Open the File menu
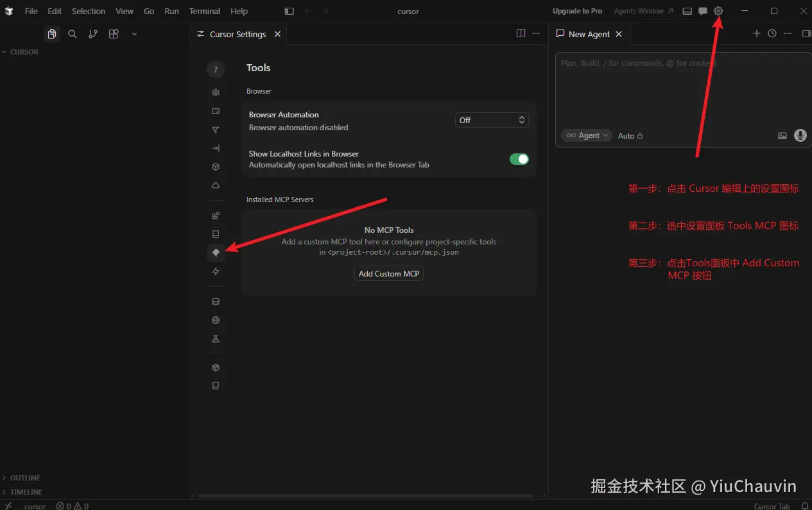 31,11
